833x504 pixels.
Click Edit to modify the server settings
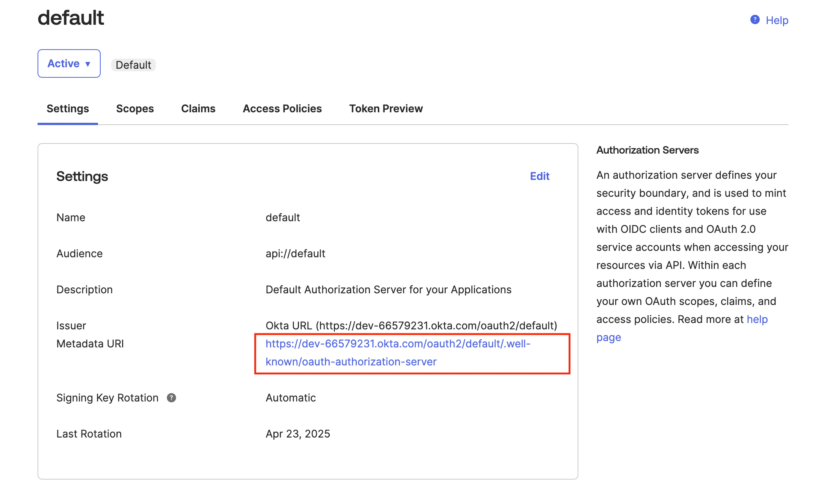click(x=540, y=176)
